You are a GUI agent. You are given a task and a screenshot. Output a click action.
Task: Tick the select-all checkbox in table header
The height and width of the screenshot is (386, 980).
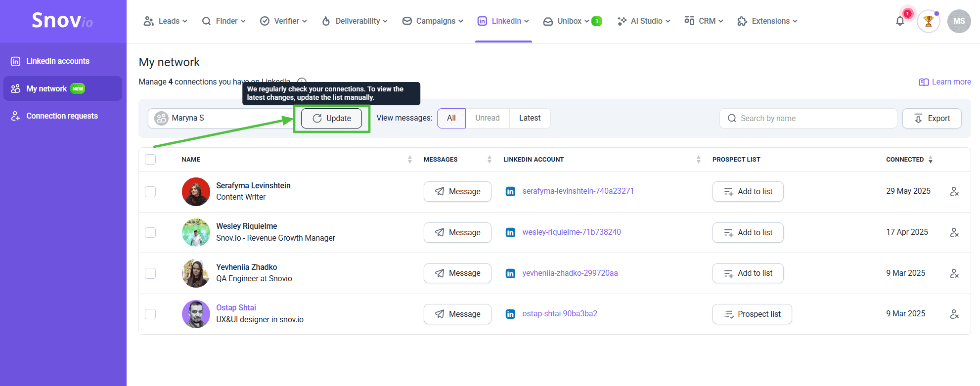click(x=150, y=159)
